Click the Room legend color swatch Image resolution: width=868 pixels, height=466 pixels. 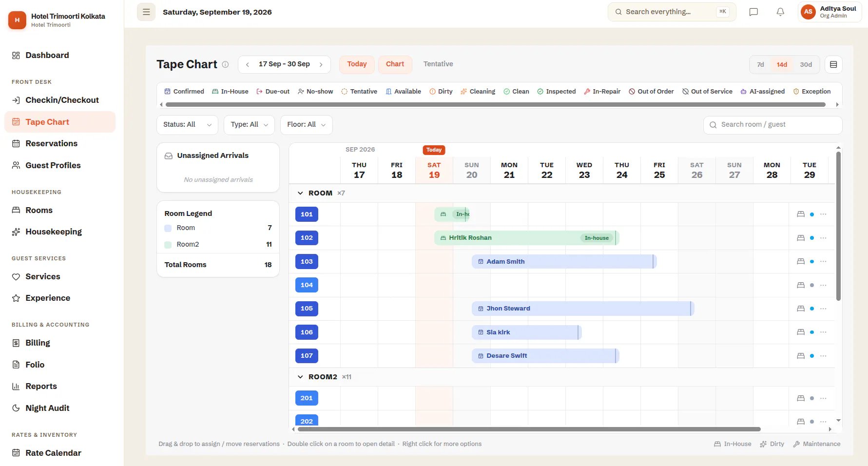pos(168,228)
